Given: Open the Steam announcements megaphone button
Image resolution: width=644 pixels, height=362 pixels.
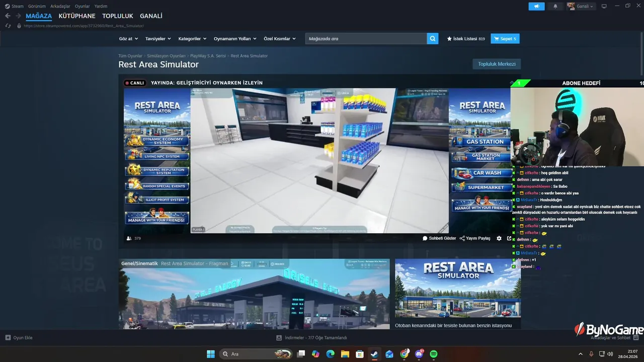Looking at the screenshot, I should coord(536,7).
